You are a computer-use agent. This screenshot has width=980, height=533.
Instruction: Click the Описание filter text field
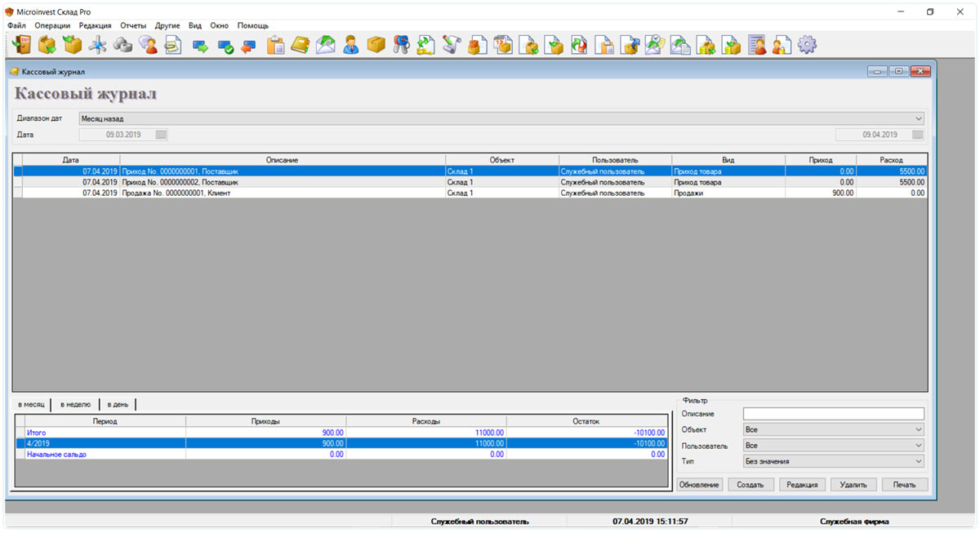coord(833,414)
